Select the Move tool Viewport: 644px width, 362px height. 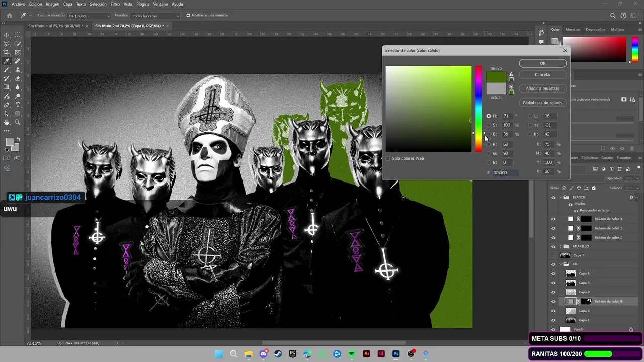pyautogui.click(x=7, y=35)
